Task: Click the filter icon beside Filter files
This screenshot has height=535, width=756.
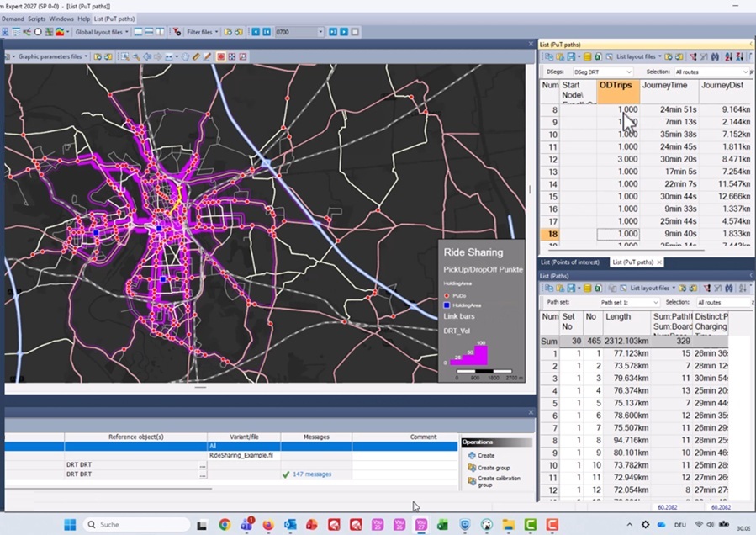Action: click(177, 32)
